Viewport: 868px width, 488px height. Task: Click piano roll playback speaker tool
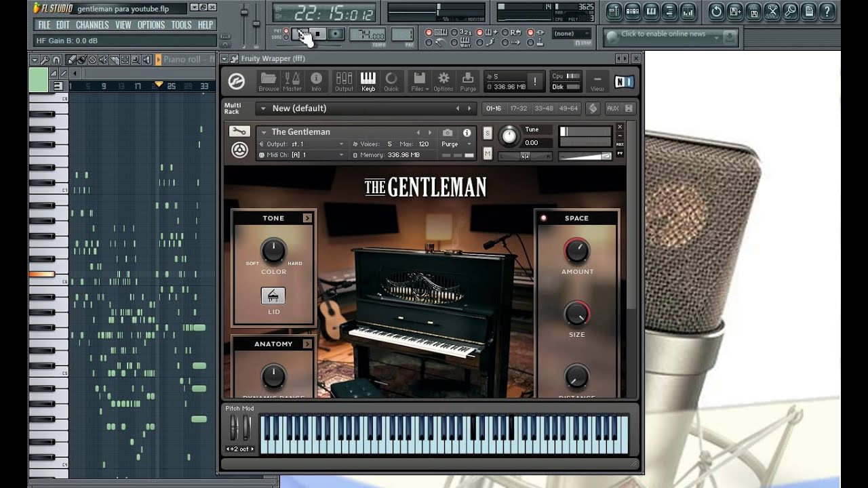pos(146,60)
